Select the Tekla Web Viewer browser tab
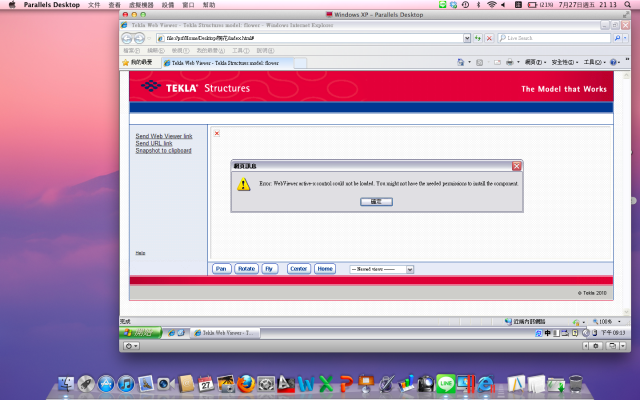Viewport: 640px width, 400px height. [227, 63]
